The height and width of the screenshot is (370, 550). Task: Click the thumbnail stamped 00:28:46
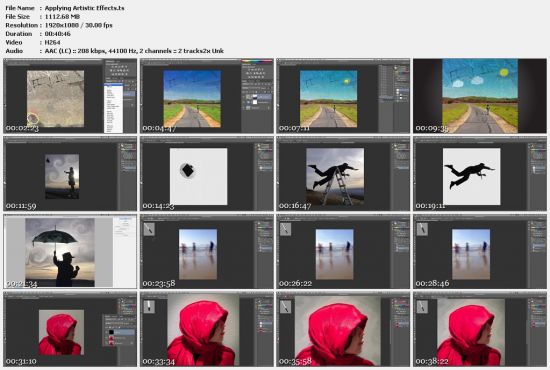tap(480, 251)
